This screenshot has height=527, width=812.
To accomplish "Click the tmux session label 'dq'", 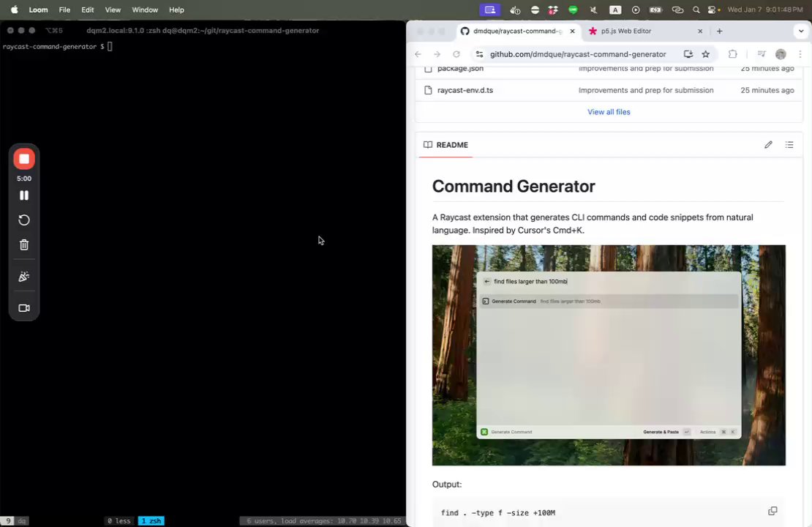I will [22, 521].
